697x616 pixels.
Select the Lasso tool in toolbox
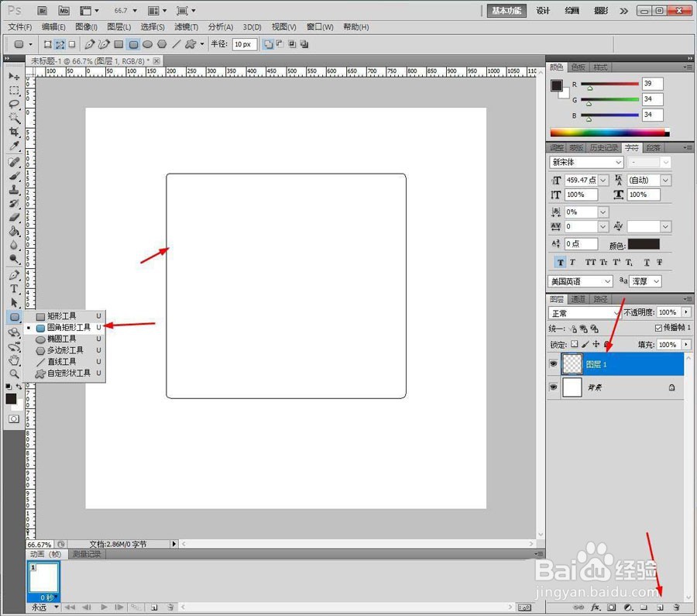click(14, 104)
